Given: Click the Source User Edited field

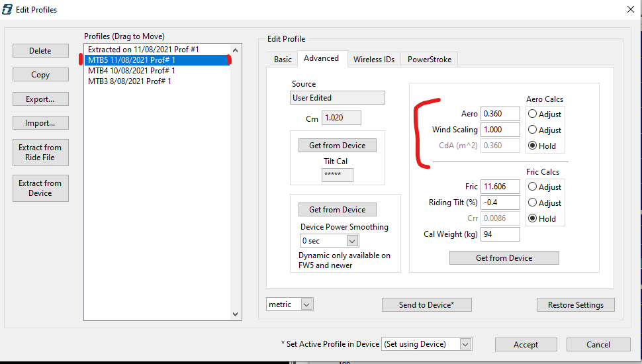Looking at the screenshot, I should 338,98.
